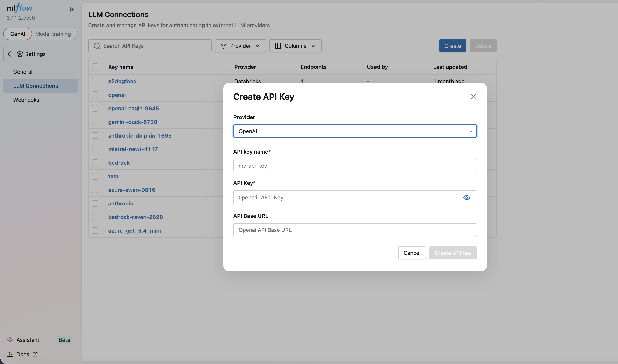Click the Delete button
Screen dimensions: 618x364
click(x=483, y=46)
